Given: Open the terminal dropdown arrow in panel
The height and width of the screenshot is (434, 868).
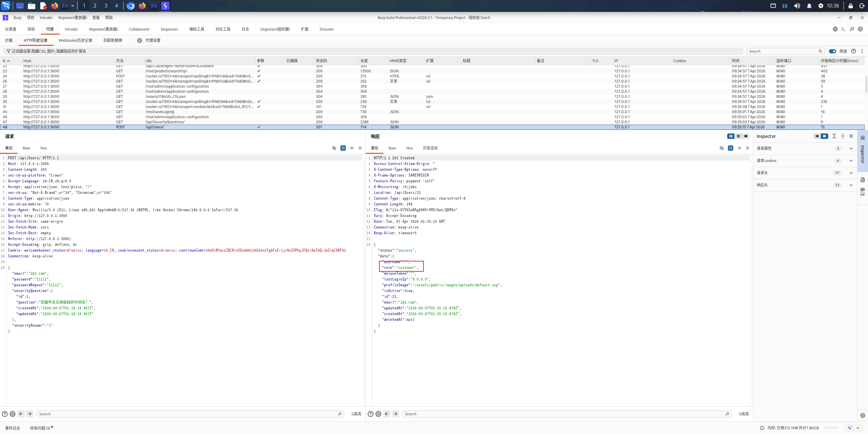Looking at the screenshot, I should coord(73,6).
